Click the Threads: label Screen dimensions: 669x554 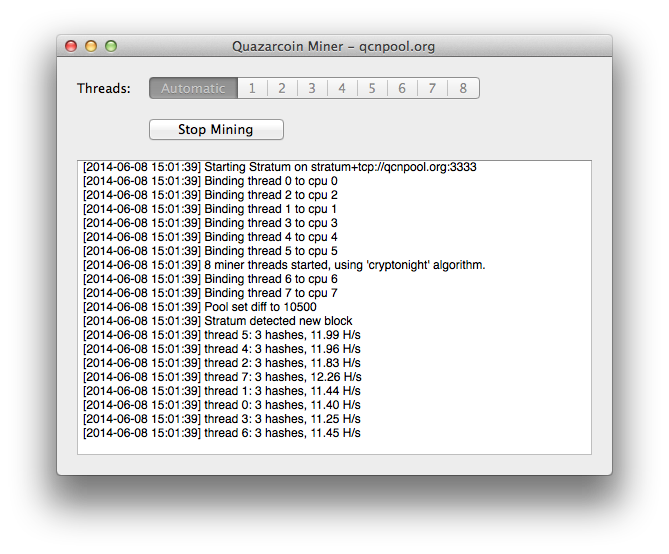[x=104, y=88]
